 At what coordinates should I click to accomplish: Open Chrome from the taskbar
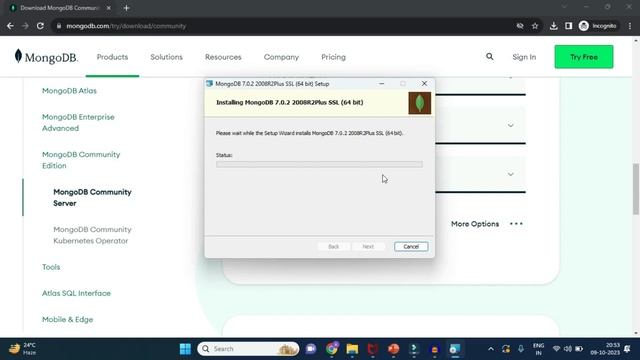[332, 349]
